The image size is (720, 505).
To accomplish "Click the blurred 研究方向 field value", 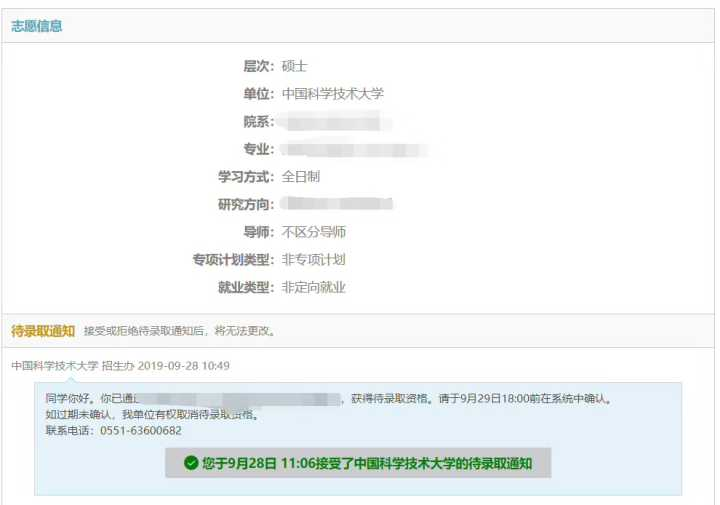I will coord(337,204).
